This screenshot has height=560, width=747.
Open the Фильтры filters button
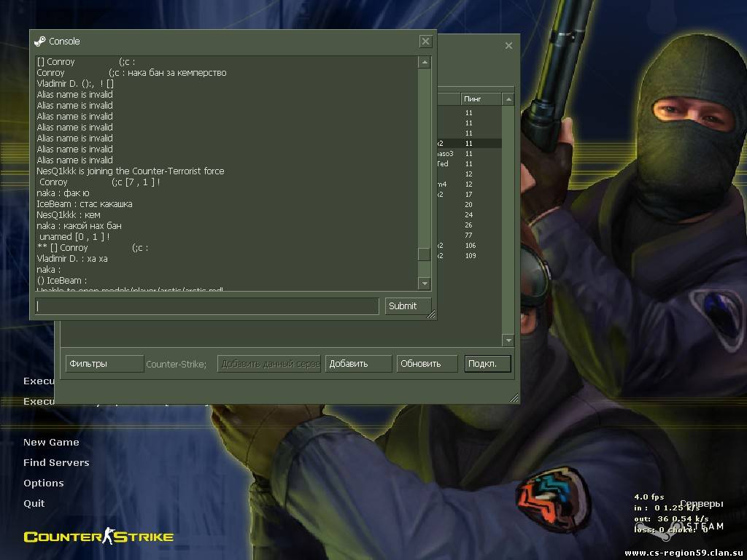tap(104, 364)
